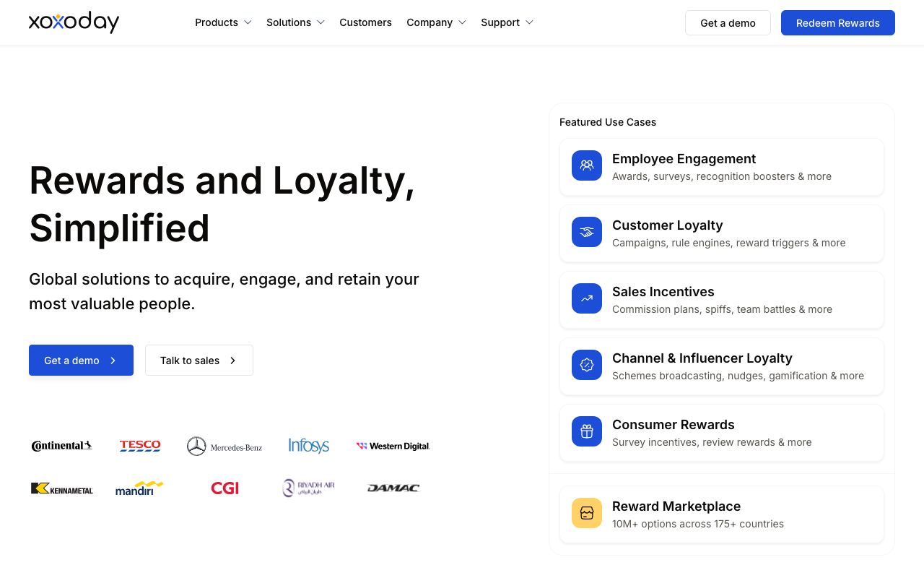
Task: Open the Support dropdown menu
Action: 507,22
